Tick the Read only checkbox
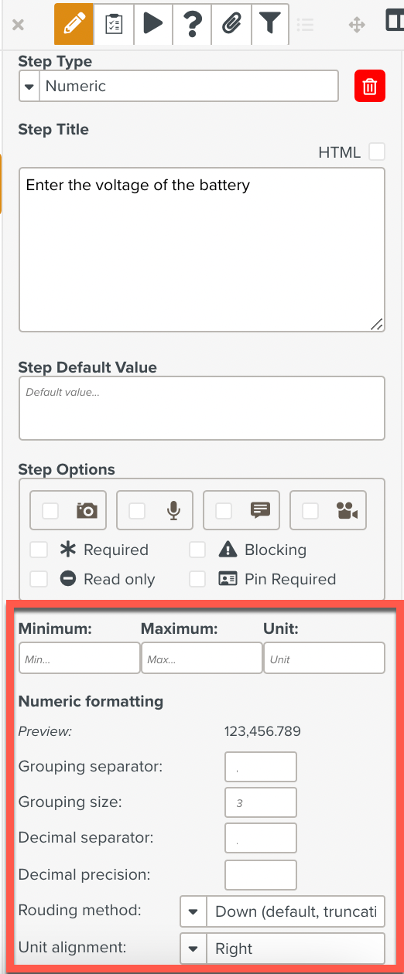The height and width of the screenshot is (974, 404). click(x=39, y=579)
